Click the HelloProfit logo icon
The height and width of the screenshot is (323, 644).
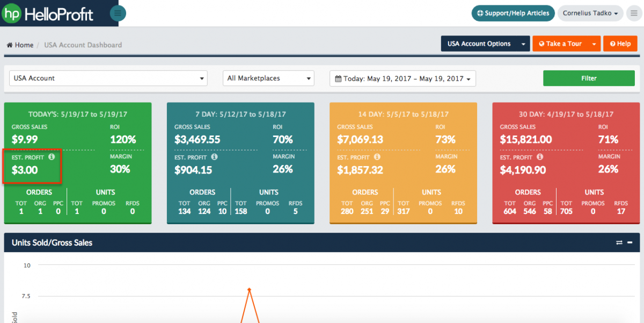point(11,12)
